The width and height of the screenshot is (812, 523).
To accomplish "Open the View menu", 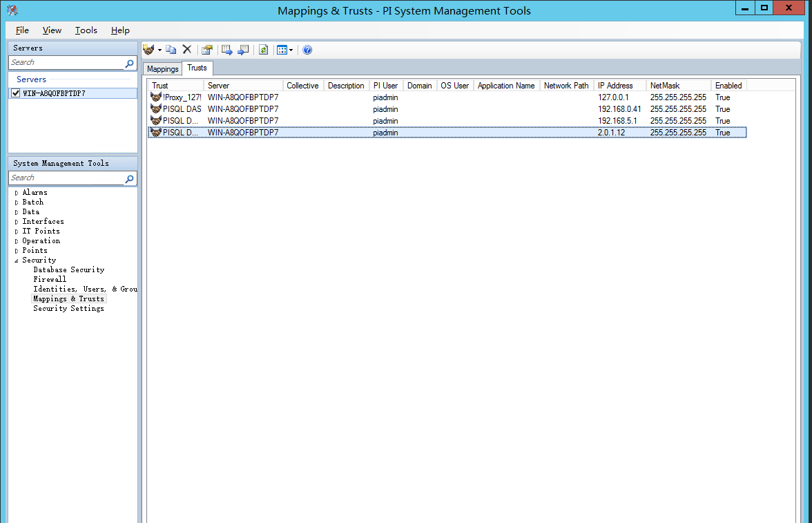I will 52,30.
